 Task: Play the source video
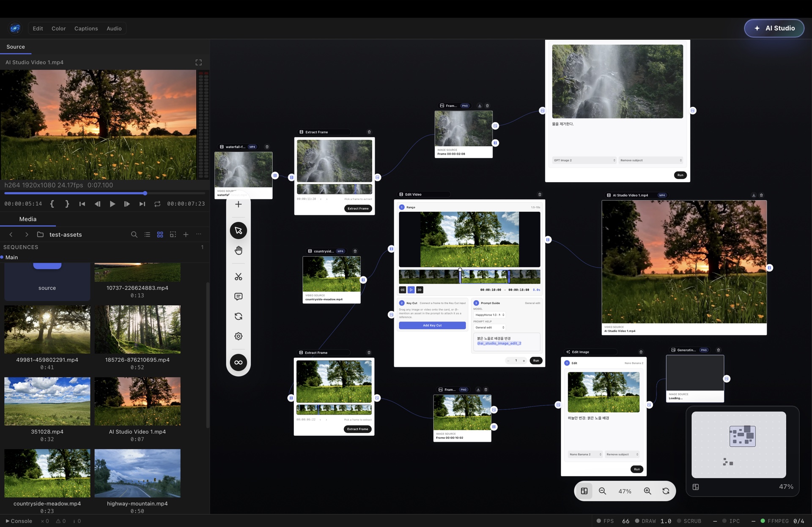click(112, 204)
